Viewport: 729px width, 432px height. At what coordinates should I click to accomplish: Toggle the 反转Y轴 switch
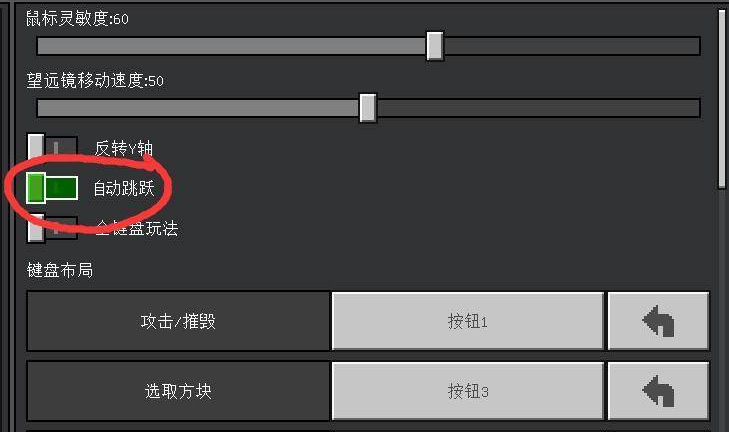coord(52,148)
